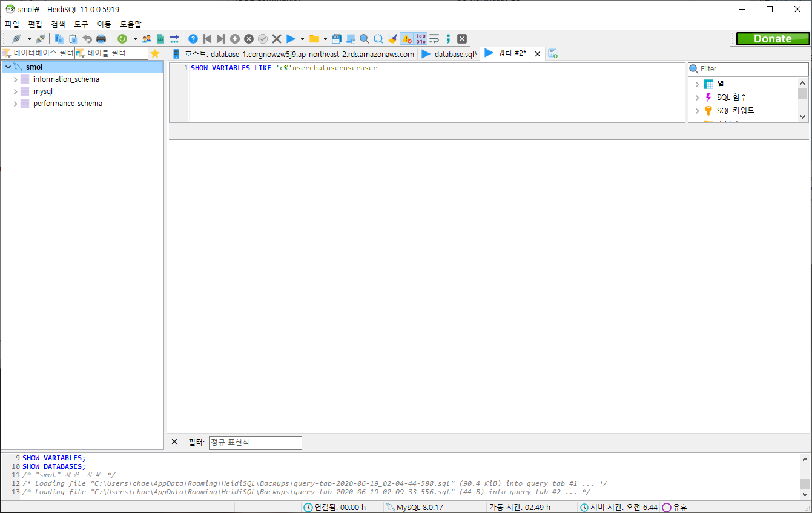Image resolution: width=812 pixels, height=513 pixels.
Task: Add a new query tab
Action: [x=552, y=54]
